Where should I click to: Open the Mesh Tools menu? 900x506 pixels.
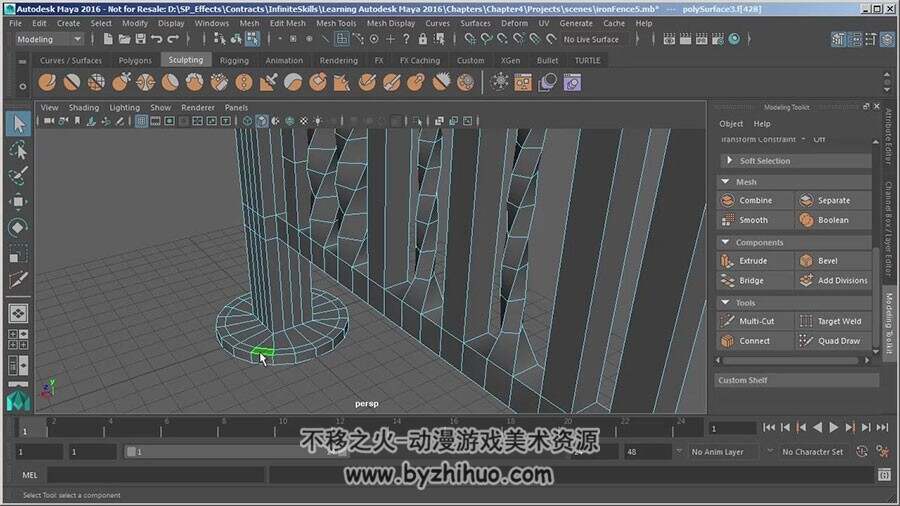tap(336, 24)
